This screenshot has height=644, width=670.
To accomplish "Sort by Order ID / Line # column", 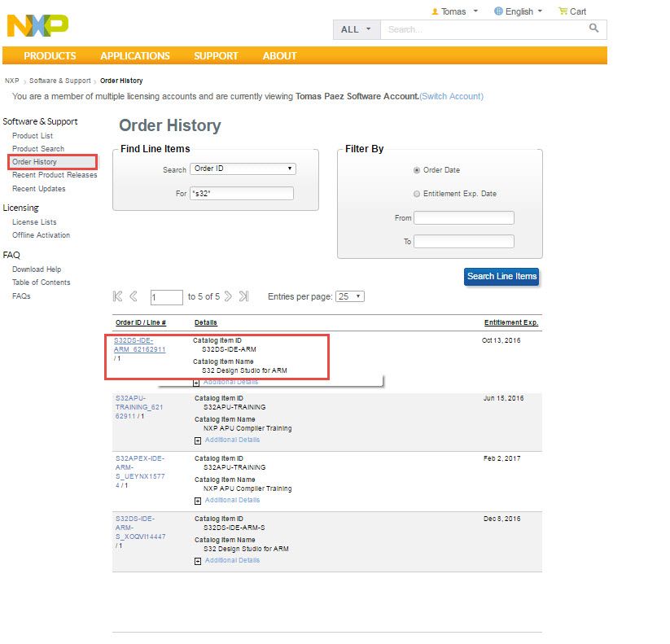I will 141,322.
